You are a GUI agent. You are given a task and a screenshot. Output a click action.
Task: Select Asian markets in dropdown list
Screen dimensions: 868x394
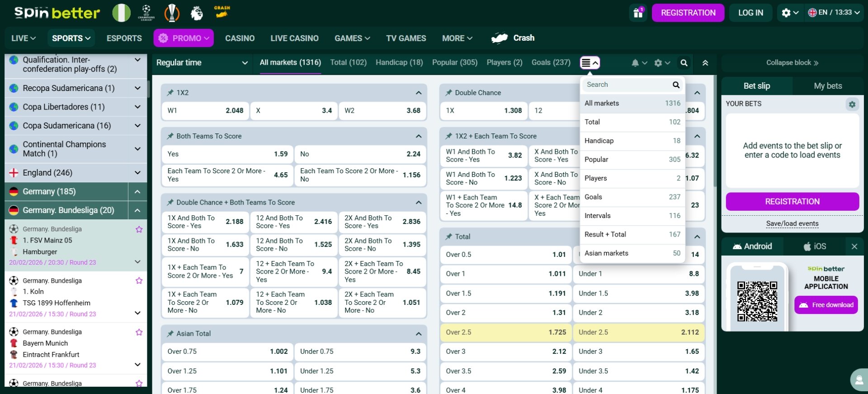click(632, 253)
